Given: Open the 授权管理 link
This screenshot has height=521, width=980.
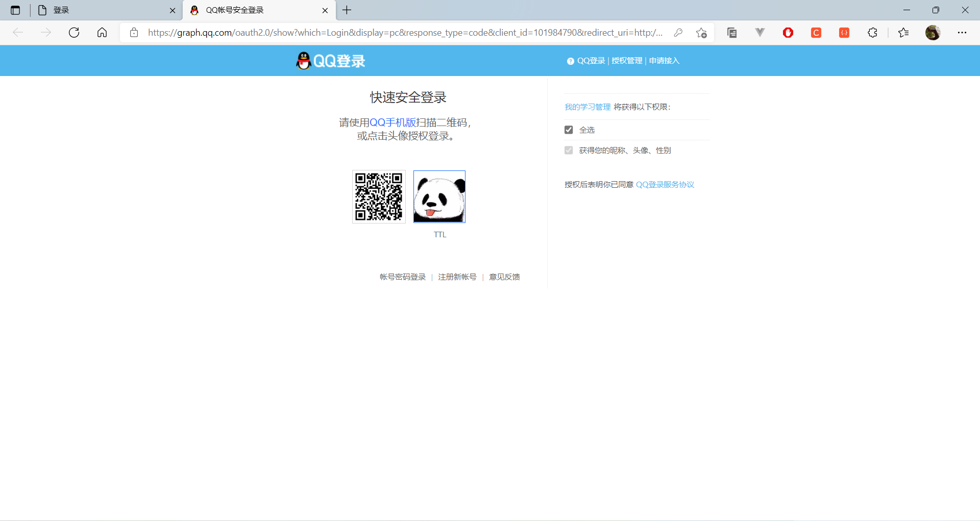Looking at the screenshot, I should point(627,61).
